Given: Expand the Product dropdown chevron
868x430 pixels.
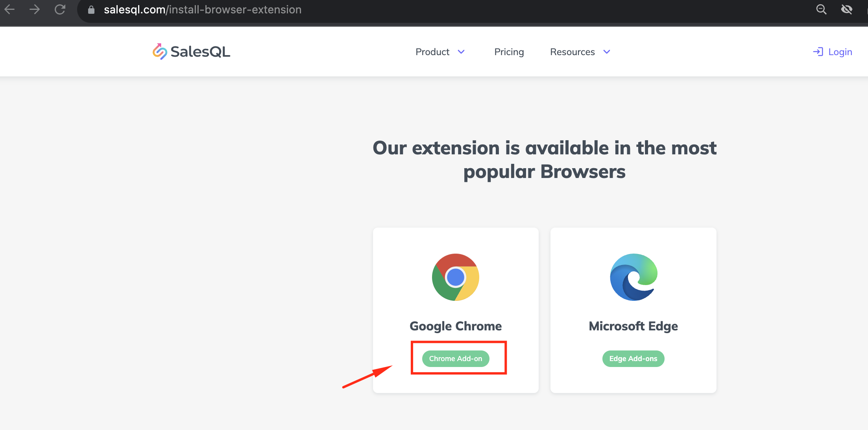Looking at the screenshot, I should [461, 52].
